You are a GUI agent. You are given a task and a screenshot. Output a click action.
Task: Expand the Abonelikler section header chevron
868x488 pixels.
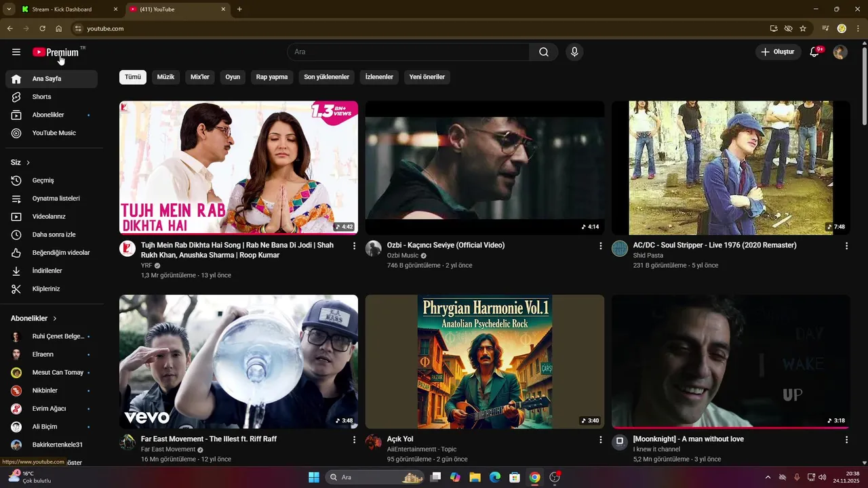pyautogui.click(x=55, y=319)
